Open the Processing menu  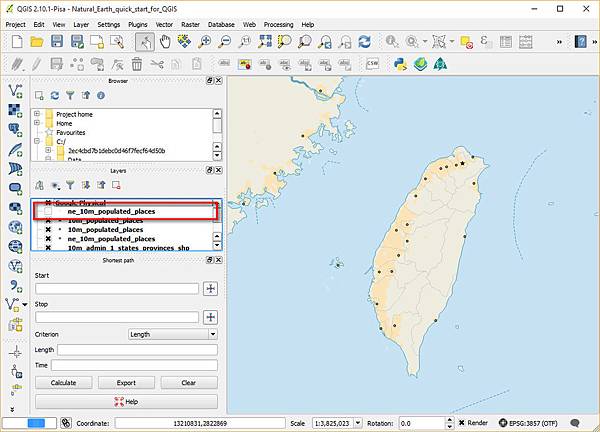(278, 23)
